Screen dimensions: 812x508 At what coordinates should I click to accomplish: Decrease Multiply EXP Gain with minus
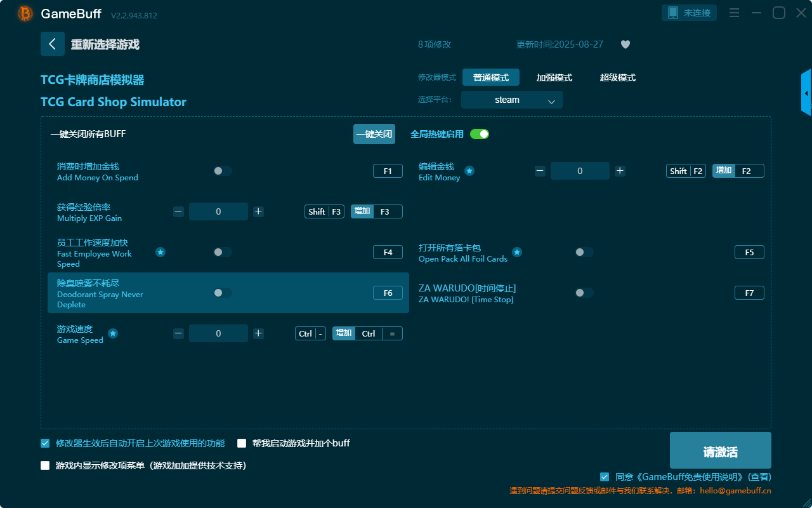pyautogui.click(x=178, y=211)
